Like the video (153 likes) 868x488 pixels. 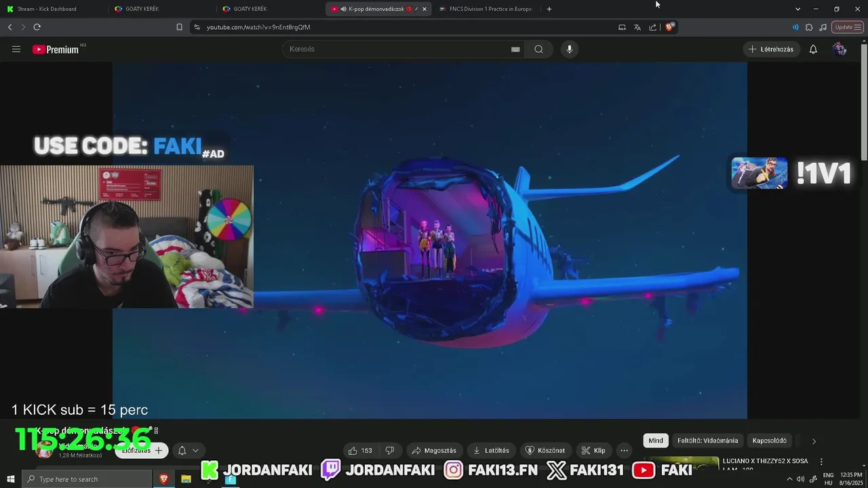(x=360, y=450)
